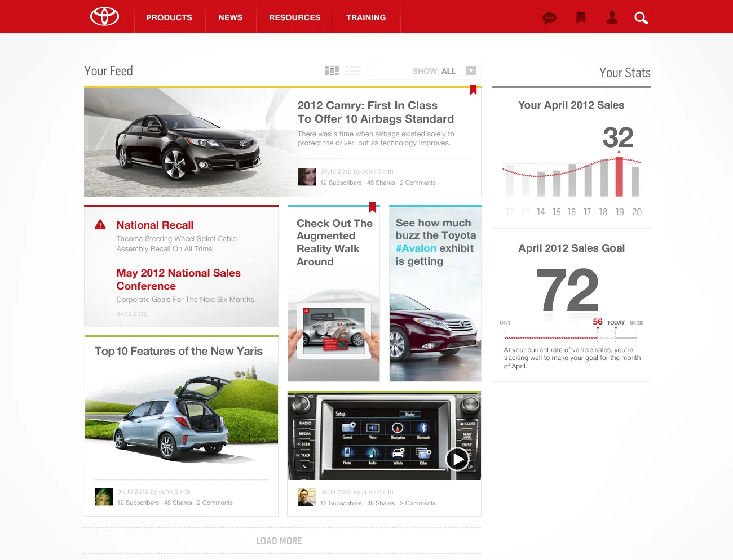Open Check Out The Augmented Reality card

coord(334,242)
